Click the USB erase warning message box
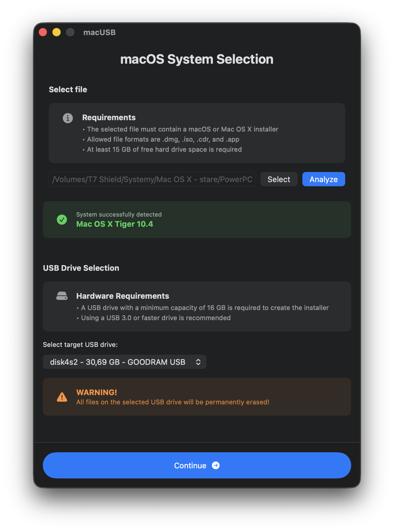 tap(197, 397)
